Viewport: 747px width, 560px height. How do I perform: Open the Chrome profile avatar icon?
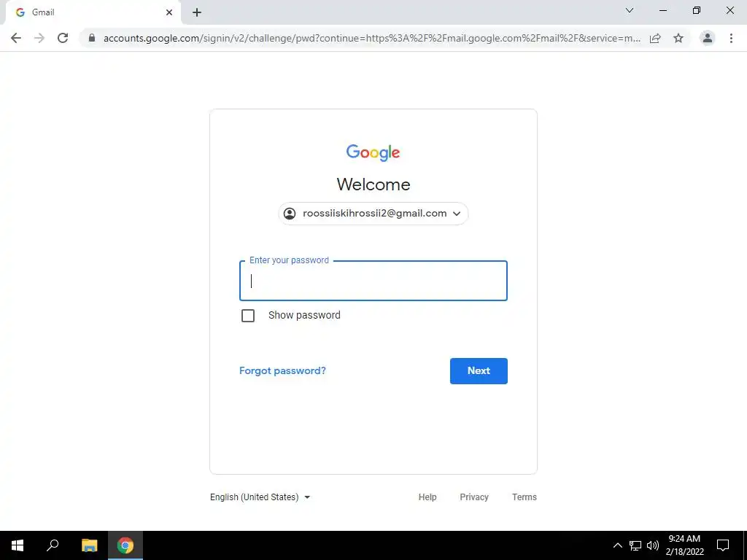pyautogui.click(x=708, y=38)
